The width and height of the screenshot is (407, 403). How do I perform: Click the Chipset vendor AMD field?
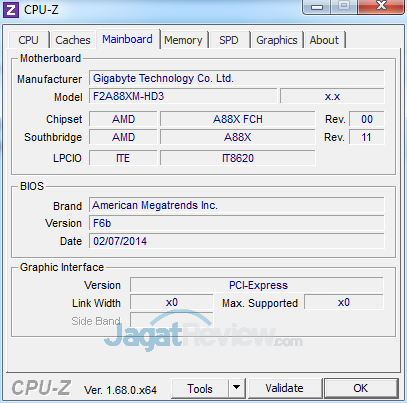(x=123, y=119)
